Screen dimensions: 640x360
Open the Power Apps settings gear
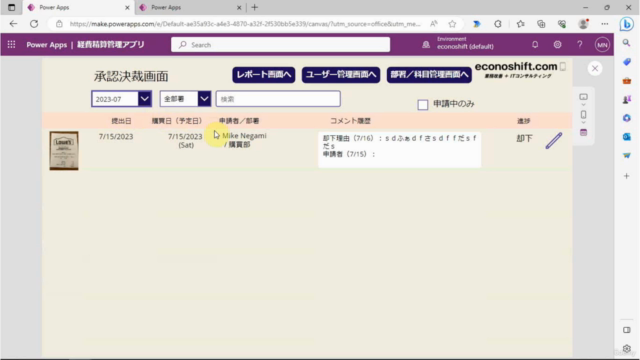coord(557,44)
